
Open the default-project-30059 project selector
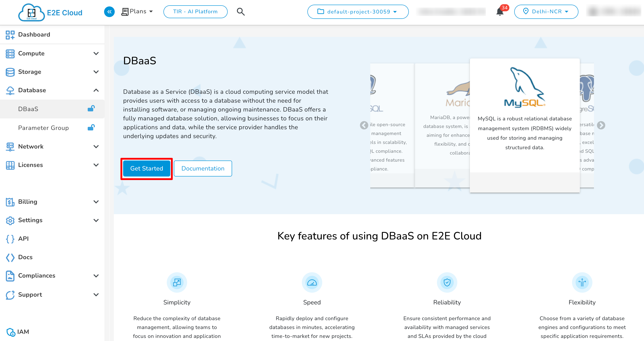click(358, 12)
